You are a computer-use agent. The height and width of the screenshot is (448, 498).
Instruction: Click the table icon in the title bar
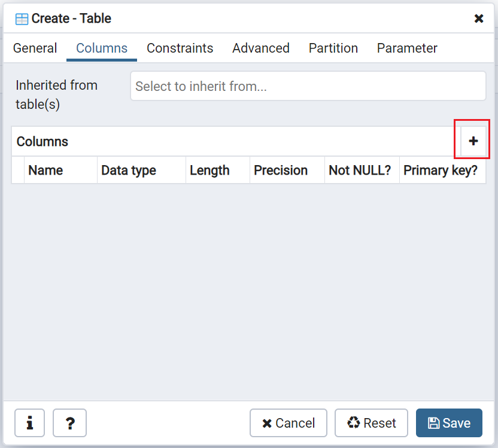point(22,19)
